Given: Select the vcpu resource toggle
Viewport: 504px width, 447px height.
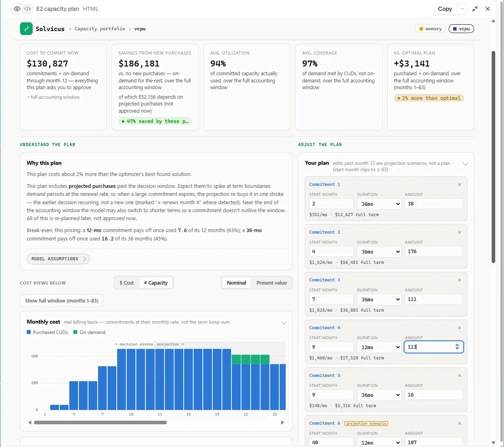Looking at the screenshot, I should tap(461, 29).
